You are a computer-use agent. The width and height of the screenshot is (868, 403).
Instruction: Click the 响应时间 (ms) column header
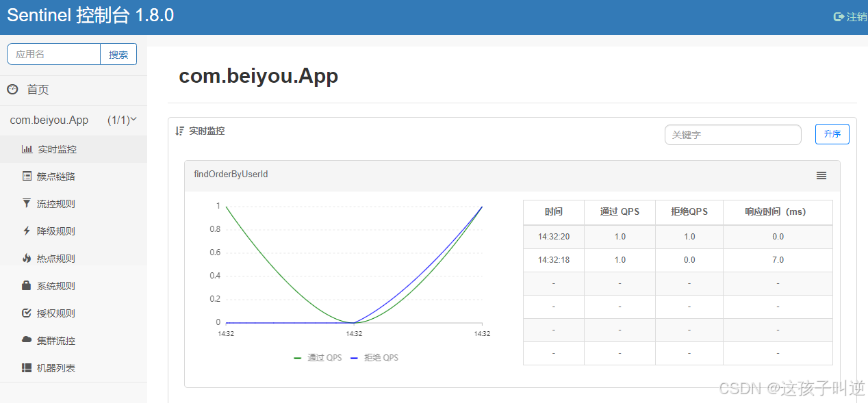coord(778,212)
